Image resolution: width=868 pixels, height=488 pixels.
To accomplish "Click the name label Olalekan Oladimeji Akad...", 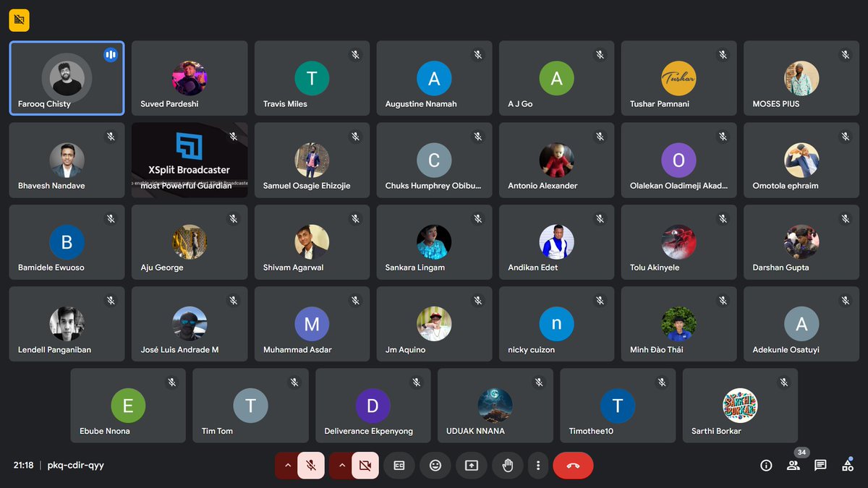I will click(678, 186).
